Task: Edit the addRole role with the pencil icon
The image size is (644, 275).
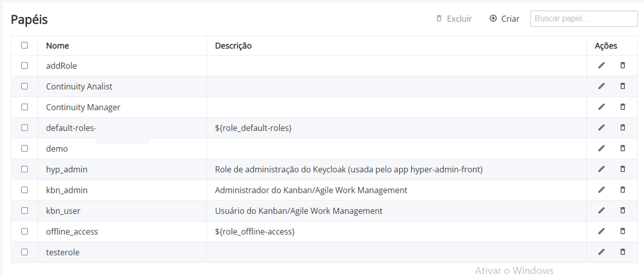Action: (x=602, y=66)
